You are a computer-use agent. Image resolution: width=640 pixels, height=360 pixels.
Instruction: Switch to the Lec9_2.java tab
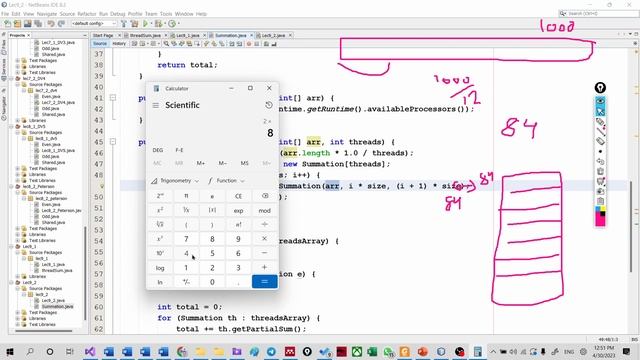click(x=273, y=36)
